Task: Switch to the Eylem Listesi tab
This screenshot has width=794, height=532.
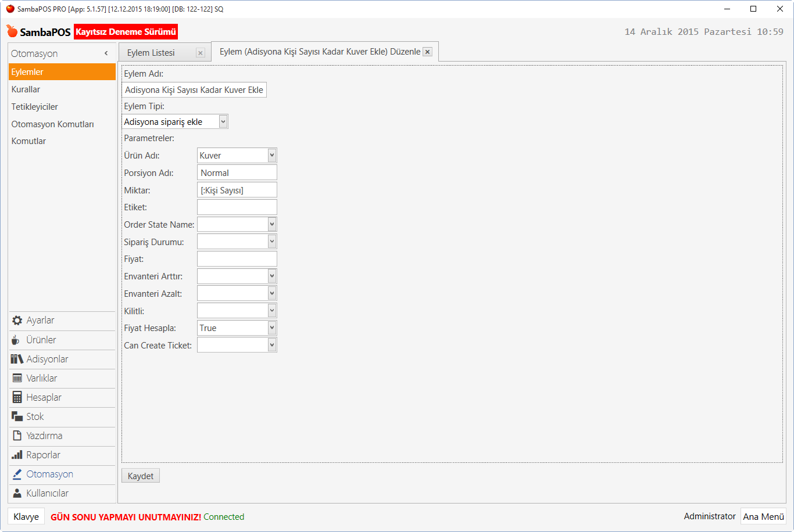Action: (x=151, y=53)
